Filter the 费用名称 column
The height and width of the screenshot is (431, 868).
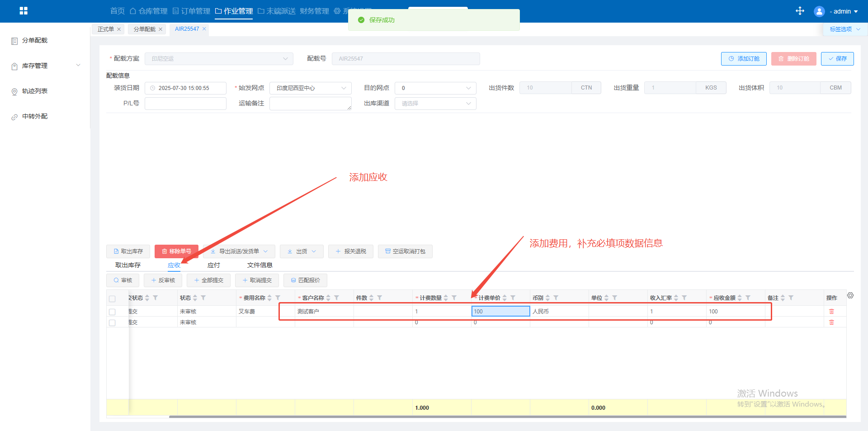tap(278, 298)
